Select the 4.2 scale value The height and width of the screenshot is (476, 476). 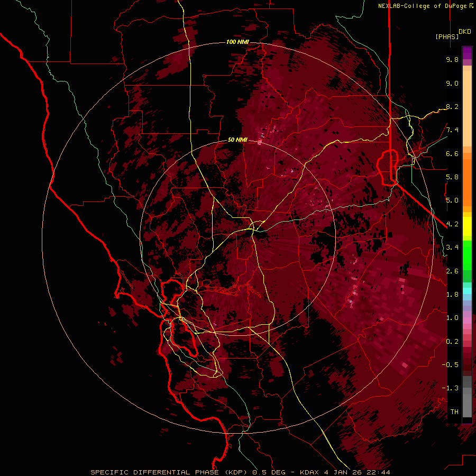tap(452, 224)
